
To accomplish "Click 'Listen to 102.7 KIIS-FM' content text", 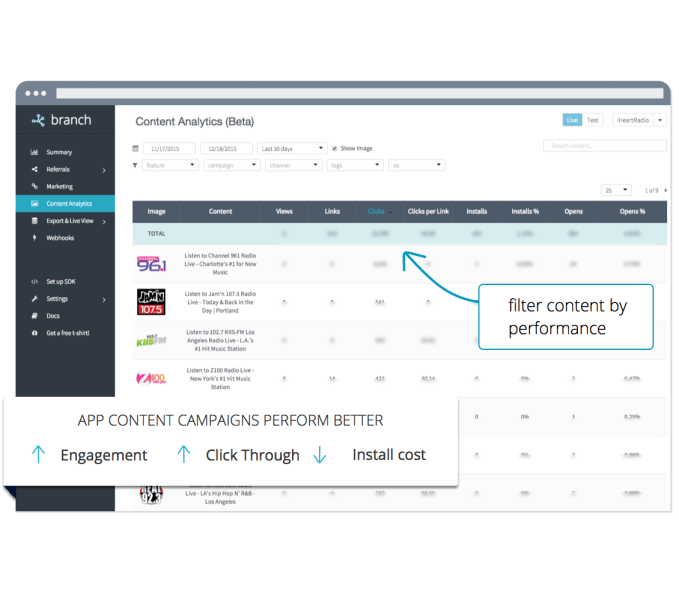I will tap(220, 340).
